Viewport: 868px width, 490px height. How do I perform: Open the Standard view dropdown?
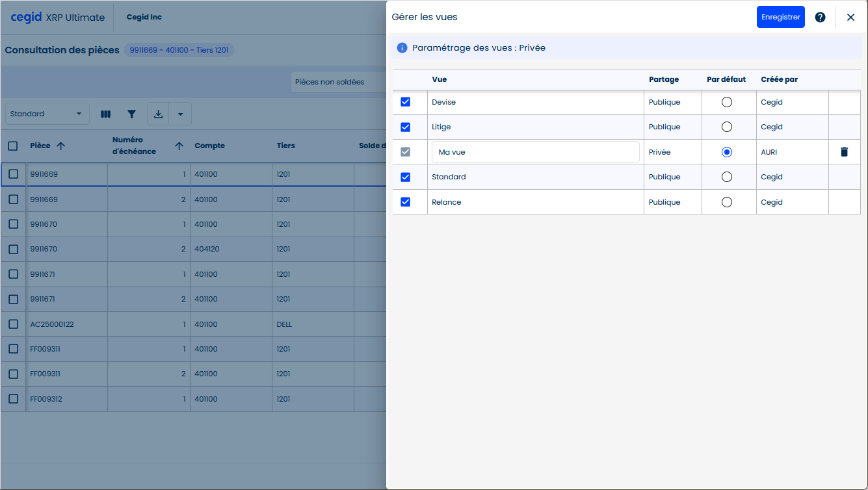[x=47, y=114]
